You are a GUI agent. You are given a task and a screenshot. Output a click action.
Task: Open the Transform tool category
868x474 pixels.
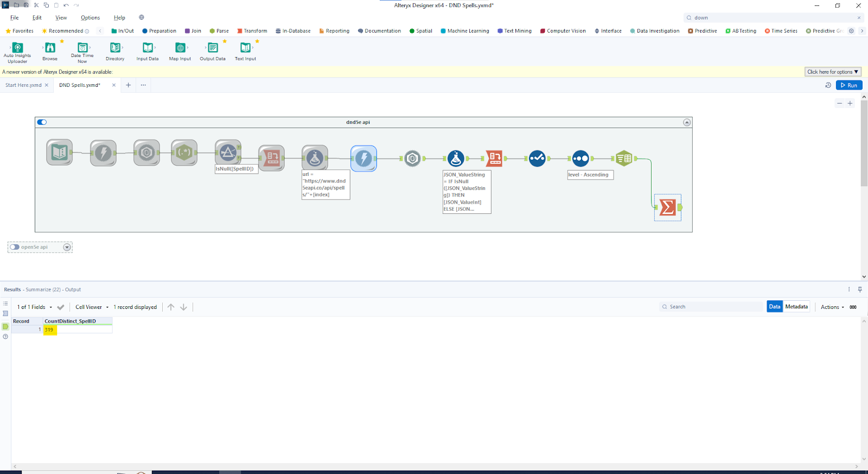pyautogui.click(x=252, y=31)
